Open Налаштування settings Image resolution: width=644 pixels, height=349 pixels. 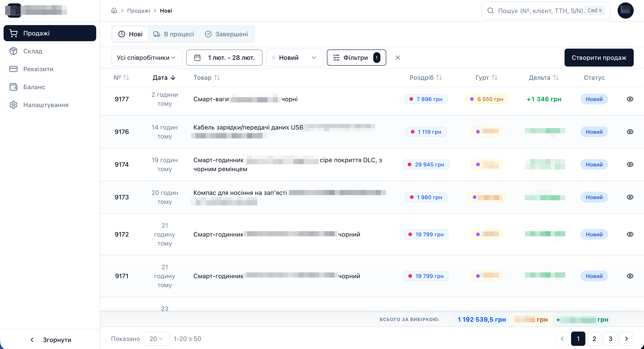pos(45,105)
